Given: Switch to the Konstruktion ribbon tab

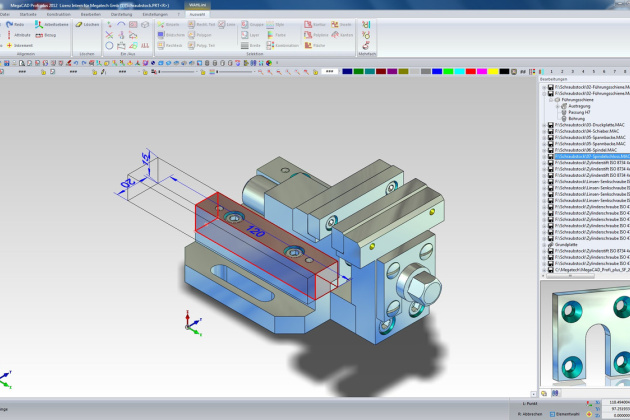Looking at the screenshot, I should point(59,15).
